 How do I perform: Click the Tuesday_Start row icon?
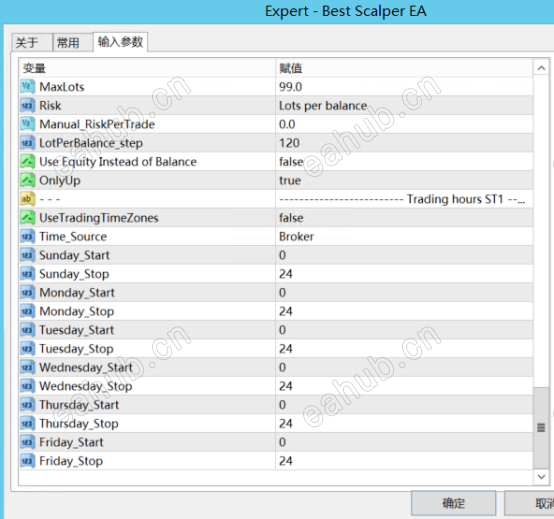[28, 330]
